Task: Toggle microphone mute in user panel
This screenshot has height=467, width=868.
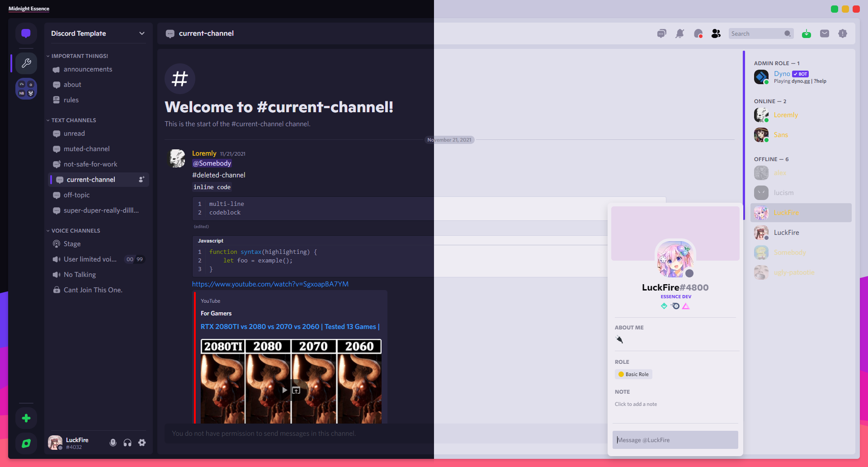Action: (x=113, y=443)
